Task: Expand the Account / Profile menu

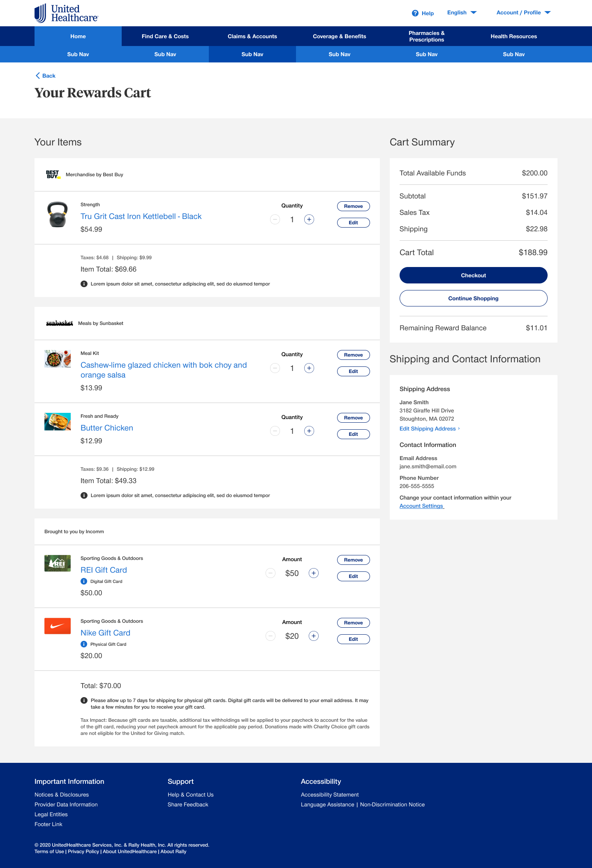Action: coord(523,13)
